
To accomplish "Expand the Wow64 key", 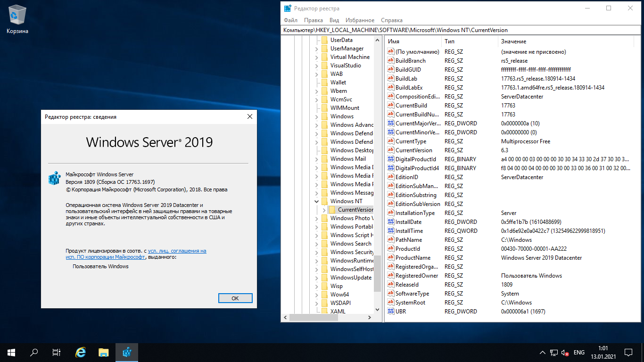I will point(317,295).
